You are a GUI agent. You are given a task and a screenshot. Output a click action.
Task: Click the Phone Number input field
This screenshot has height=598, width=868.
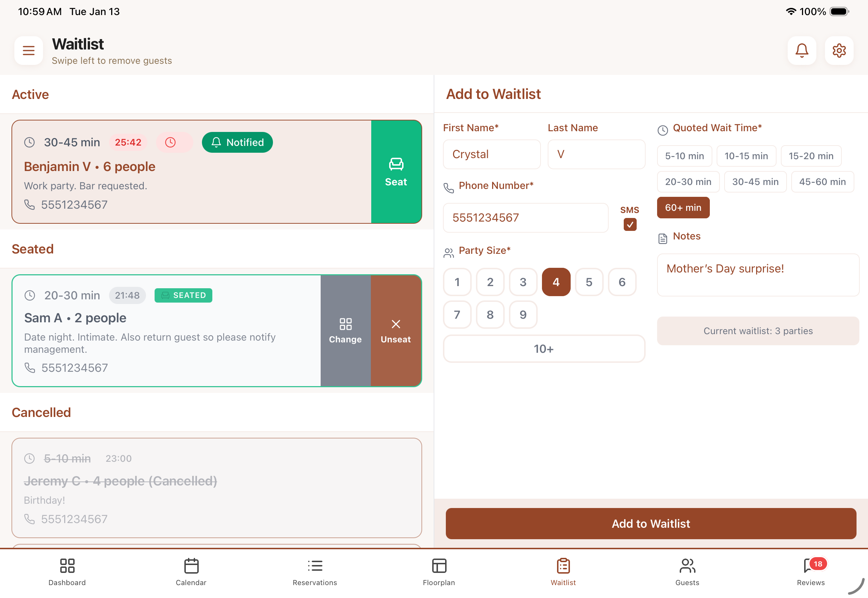point(525,218)
